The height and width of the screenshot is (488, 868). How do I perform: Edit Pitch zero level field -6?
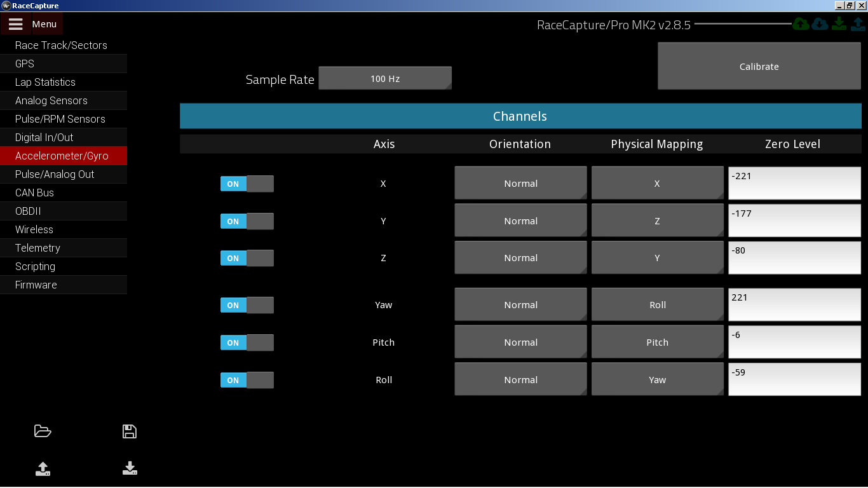(794, 342)
